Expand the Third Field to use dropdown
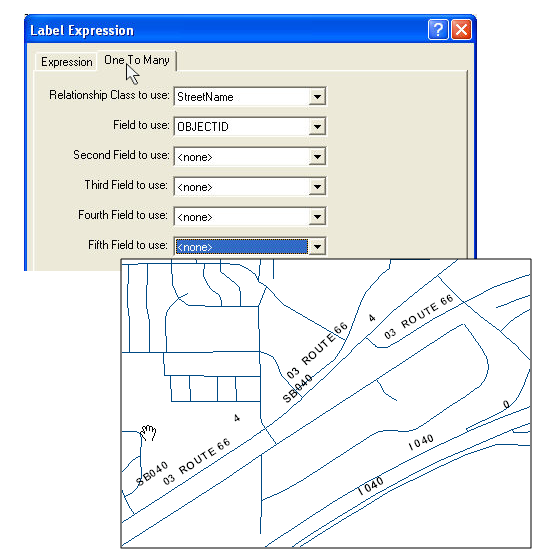This screenshot has width=541, height=558. (317, 186)
